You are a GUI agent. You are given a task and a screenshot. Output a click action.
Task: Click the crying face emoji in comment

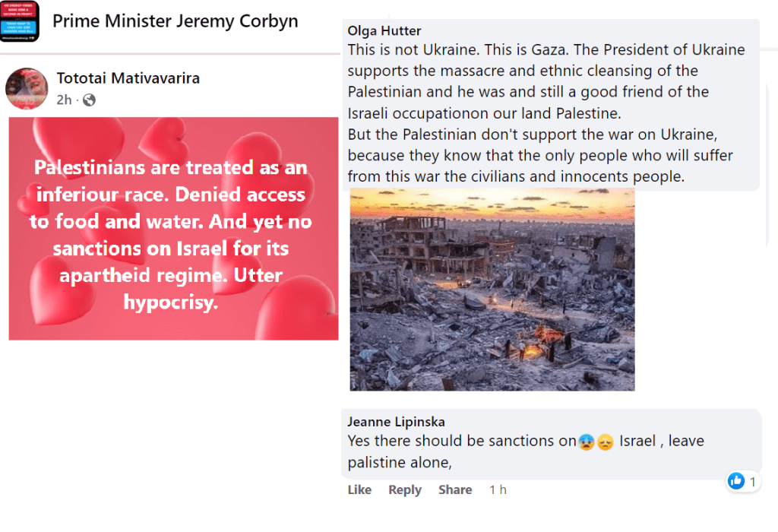(x=586, y=442)
